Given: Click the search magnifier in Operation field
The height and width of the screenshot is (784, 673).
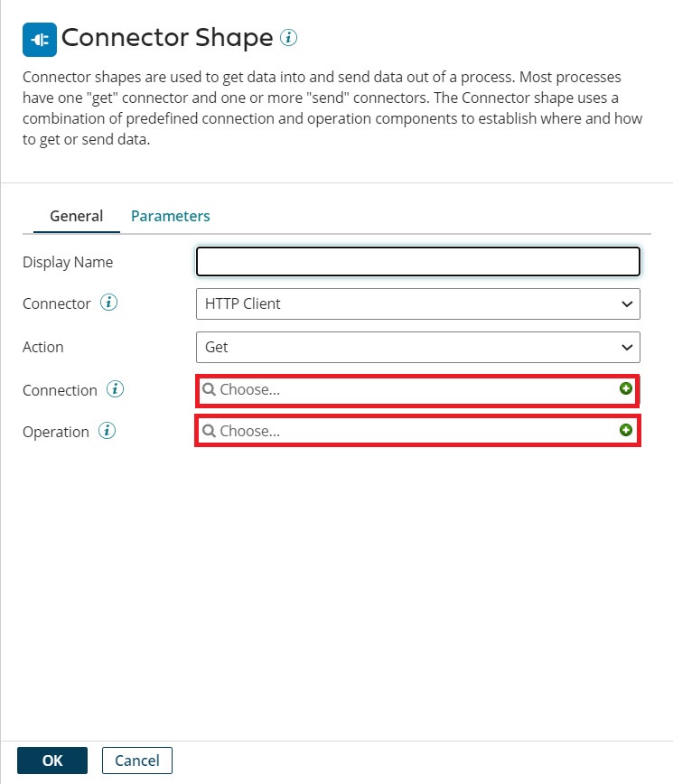Looking at the screenshot, I should [x=209, y=431].
